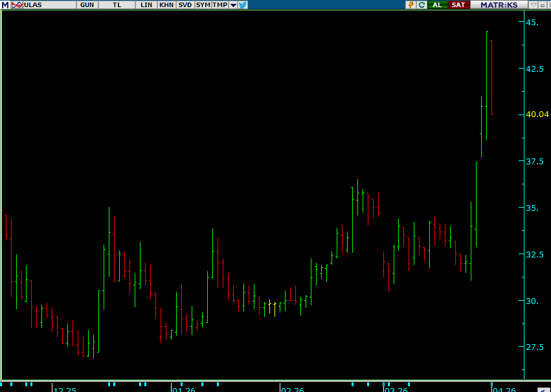
Task: Click the SYM toolbar button
Action: tap(203, 5)
